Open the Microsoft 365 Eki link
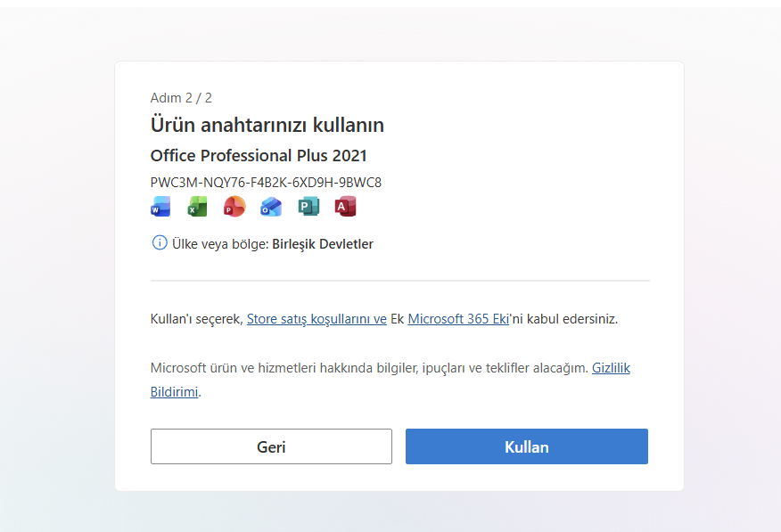The width and height of the screenshot is (781, 532). 458,319
